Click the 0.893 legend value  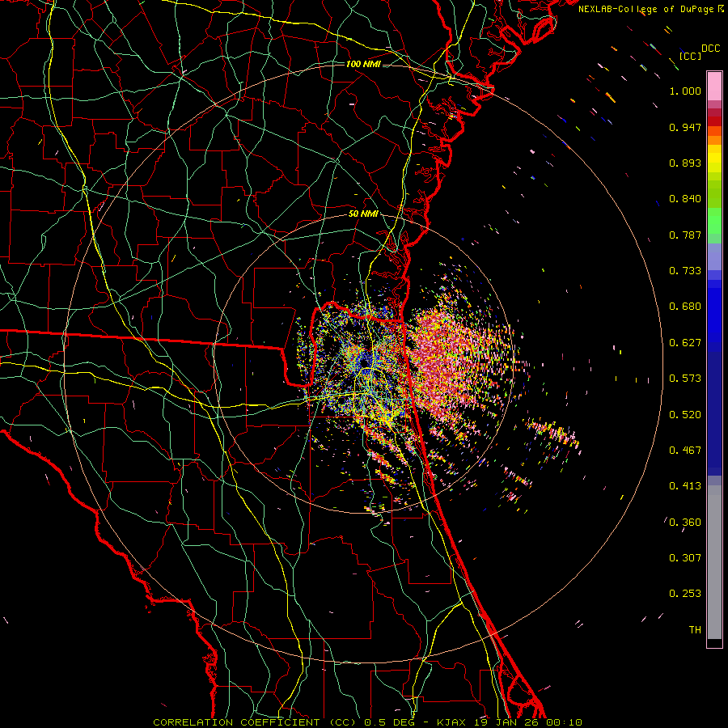(x=685, y=163)
